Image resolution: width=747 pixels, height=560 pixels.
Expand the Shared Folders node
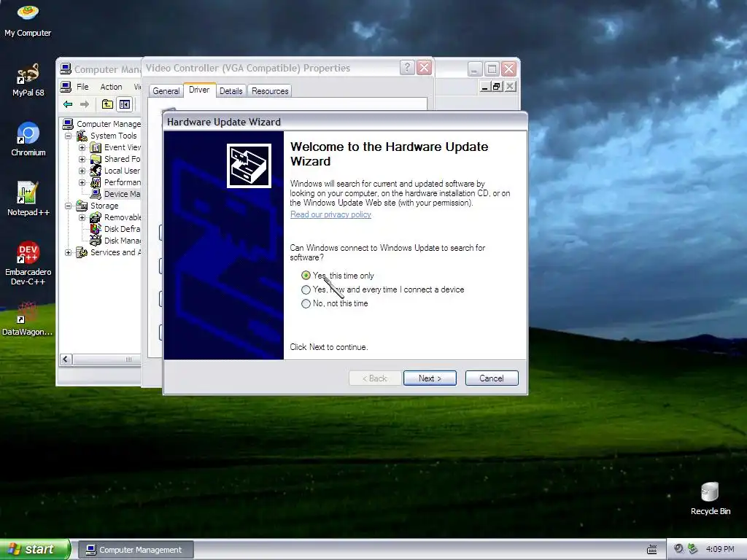tap(82, 159)
